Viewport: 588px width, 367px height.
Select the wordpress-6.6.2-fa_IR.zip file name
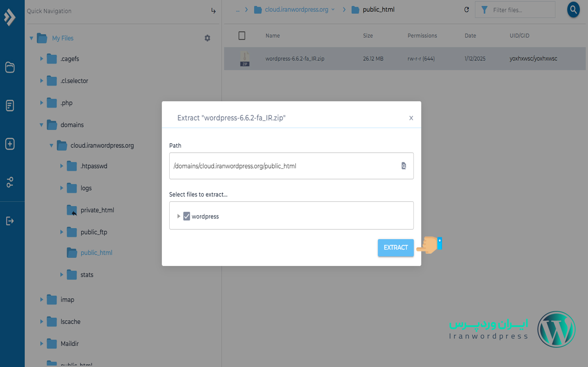tap(295, 59)
